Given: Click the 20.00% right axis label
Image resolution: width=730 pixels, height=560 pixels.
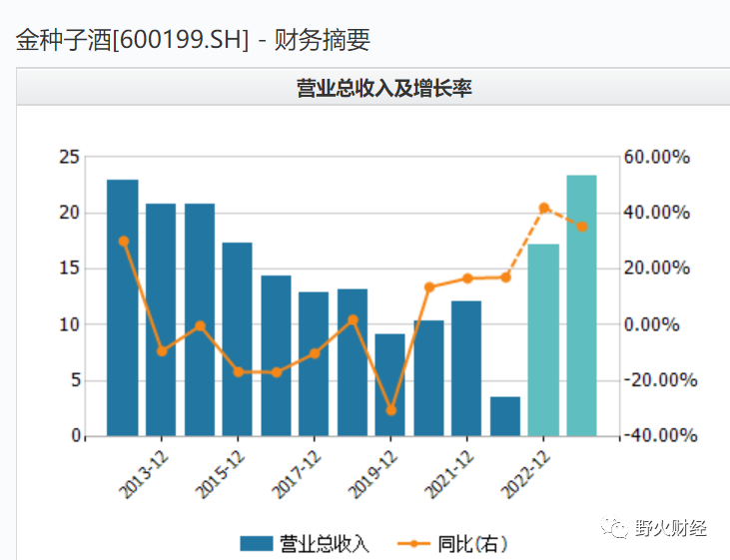Looking at the screenshot, I should point(657,268).
